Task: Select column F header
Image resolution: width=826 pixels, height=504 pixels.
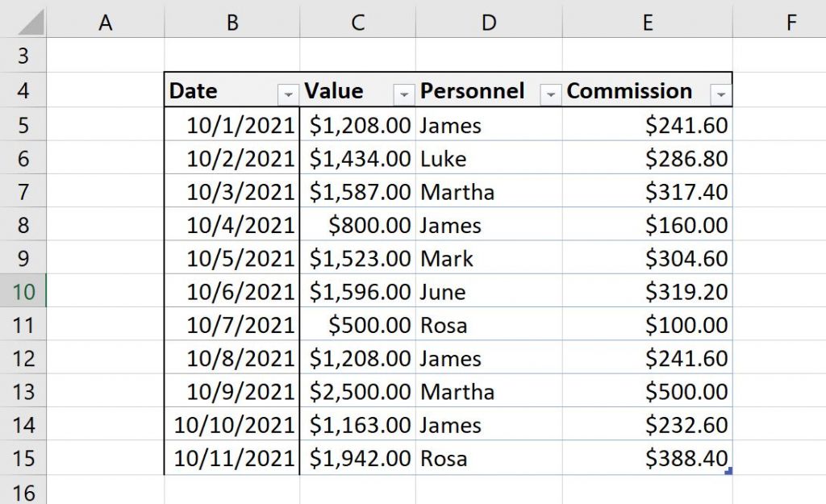Action: pyautogui.click(x=791, y=22)
